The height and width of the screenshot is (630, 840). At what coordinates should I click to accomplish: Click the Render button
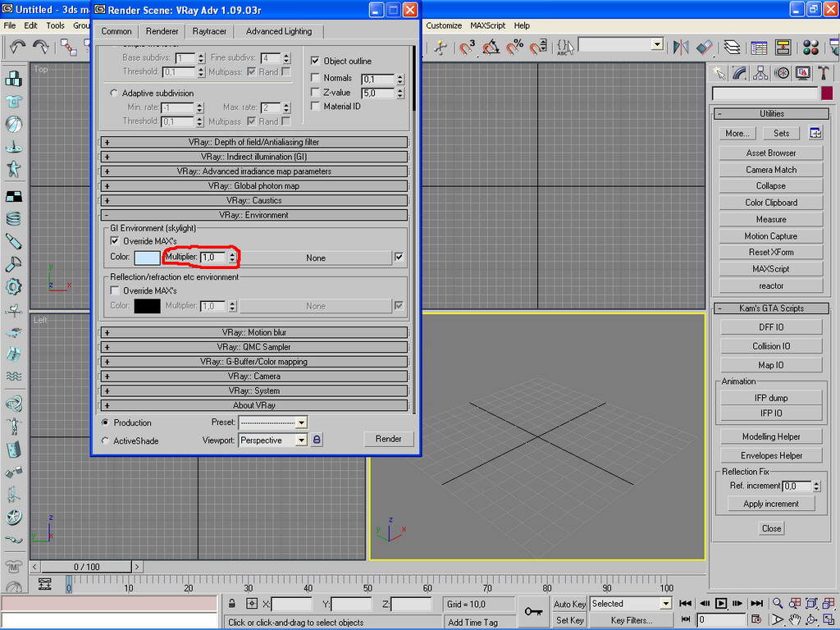(388, 439)
